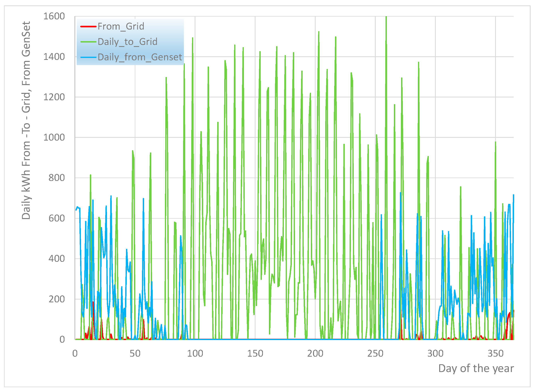Viewport: 536px width, 392px height.
Task: Select the vertical Daily kWh axis title
Action: (x=26, y=121)
